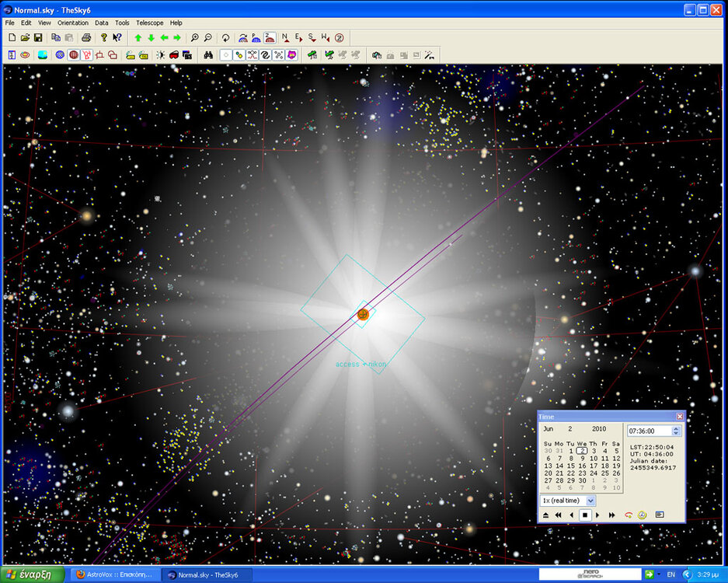Open the Orientation menu
Screen dimensions: 728x583
pos(72,23)
